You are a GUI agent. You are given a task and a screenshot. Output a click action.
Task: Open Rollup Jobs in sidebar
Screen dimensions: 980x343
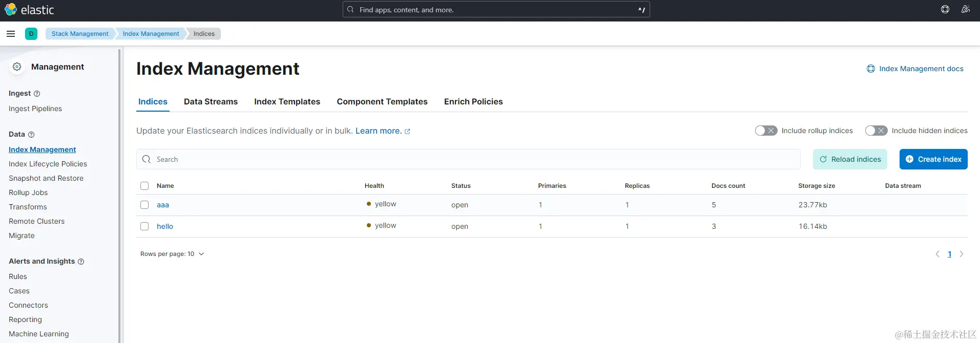[28, 192]
